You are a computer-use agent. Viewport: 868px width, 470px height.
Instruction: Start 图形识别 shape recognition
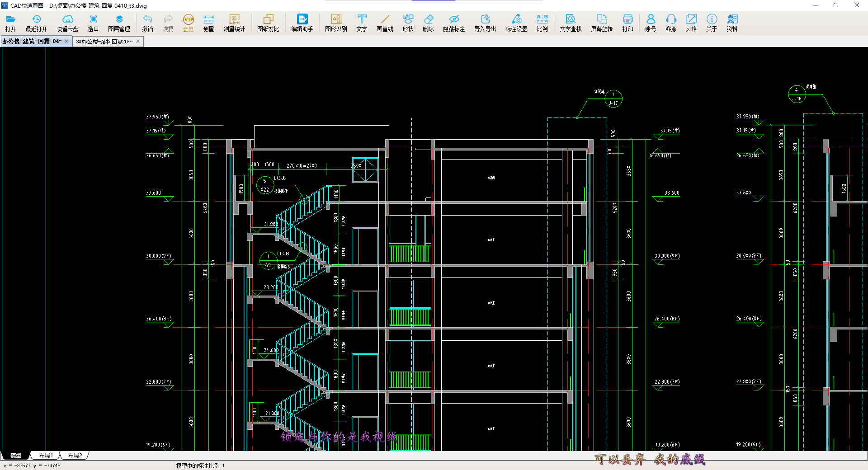point(336,23)
